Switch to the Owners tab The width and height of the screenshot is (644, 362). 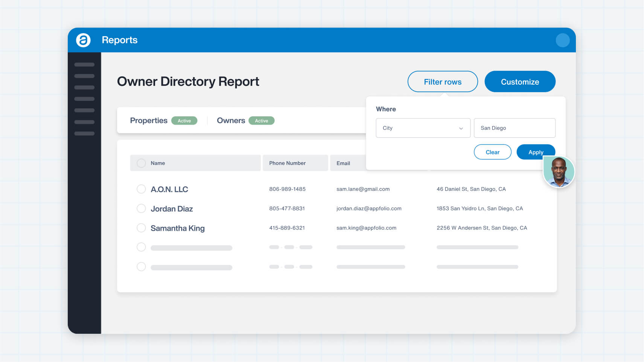[231, 120]
